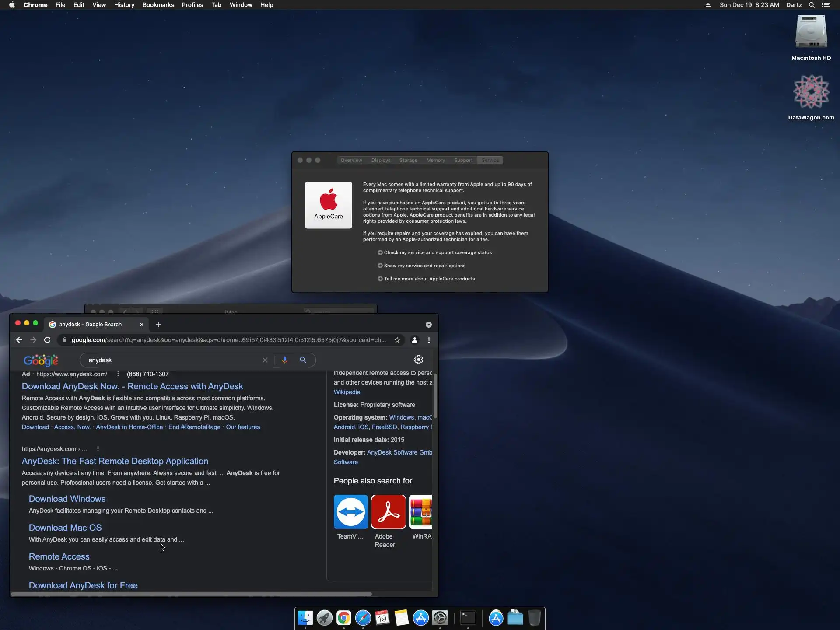This screenshot has width=840, height=630.
Task: Bookmark this page with star icon
Action: tap(397, 340)
